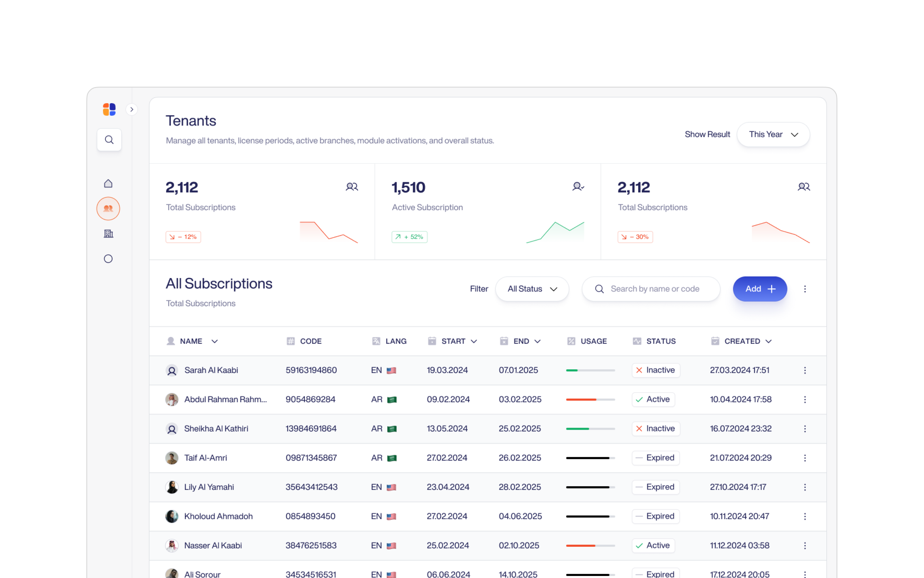Go to the Home page icon

click(x=109, y=184)
